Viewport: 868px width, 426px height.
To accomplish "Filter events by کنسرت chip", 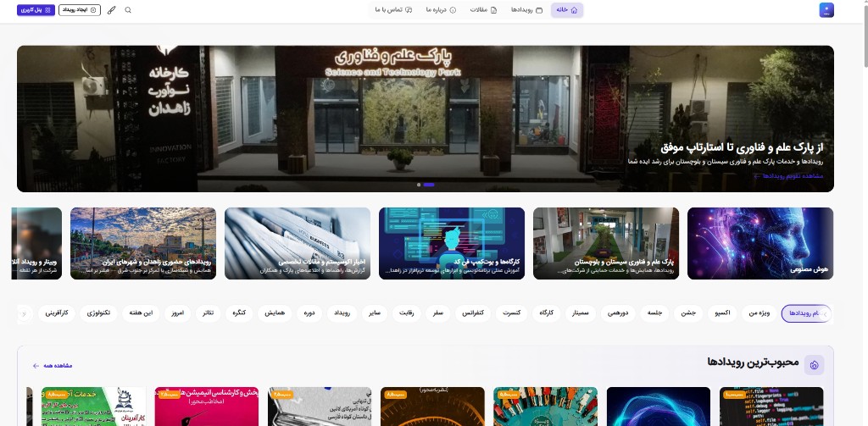I will 511,313.
